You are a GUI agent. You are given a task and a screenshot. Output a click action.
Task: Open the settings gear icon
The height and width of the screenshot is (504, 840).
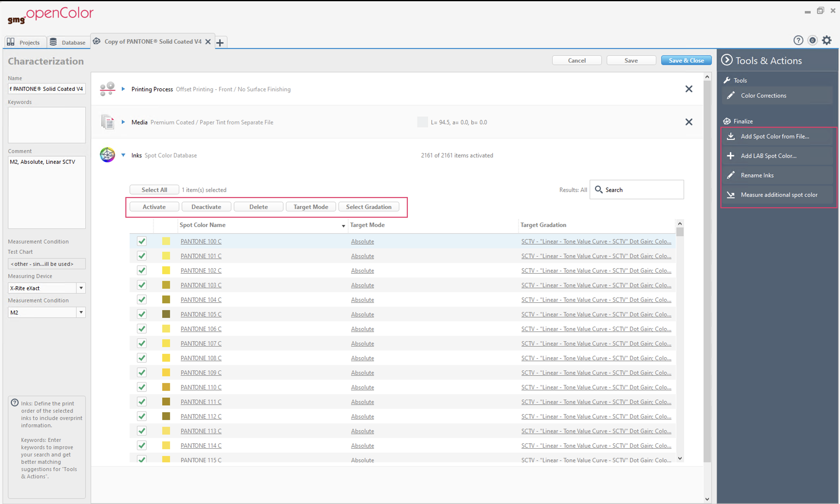(827, 40)
